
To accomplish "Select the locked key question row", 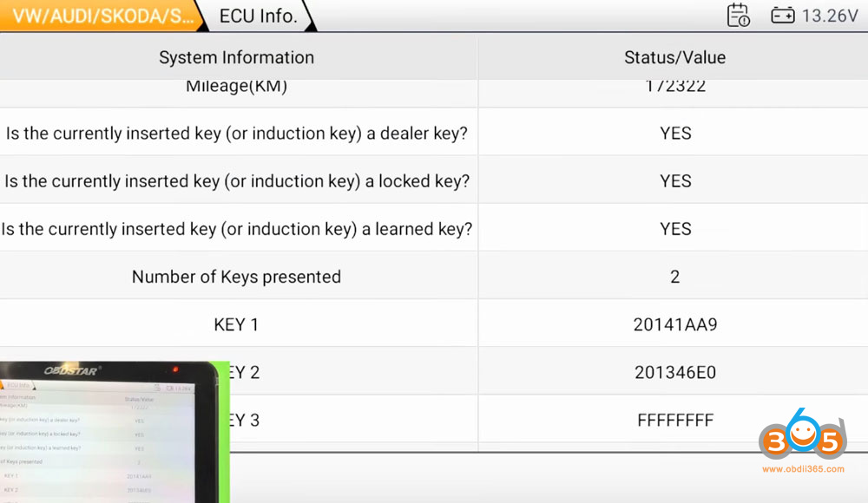I will tap(236, 181).
